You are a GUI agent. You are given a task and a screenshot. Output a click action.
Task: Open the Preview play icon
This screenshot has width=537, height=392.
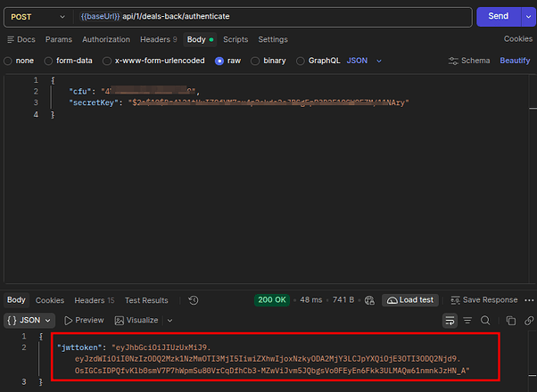[68, 321]
